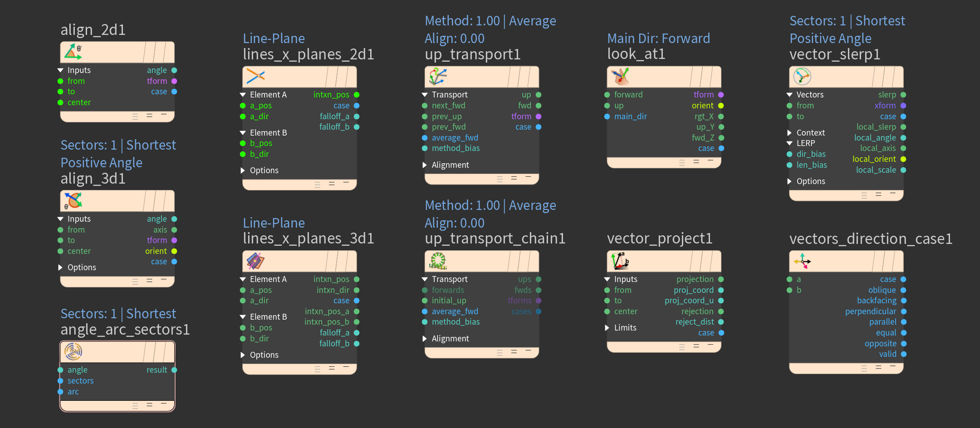Click the lines_x_planes_3d1 planes icon
This screenshot has height=428, width=980.
coord(255,261)
